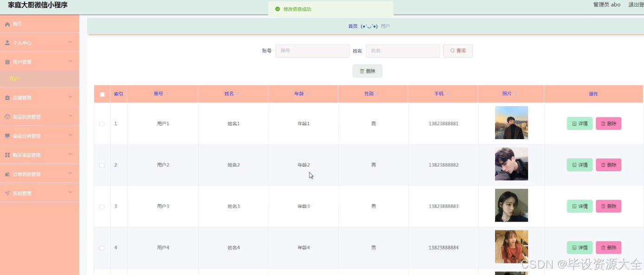644x275 pixels.
Task: Sort the table by 账号 column arrows
Action: tap(167, 94)
